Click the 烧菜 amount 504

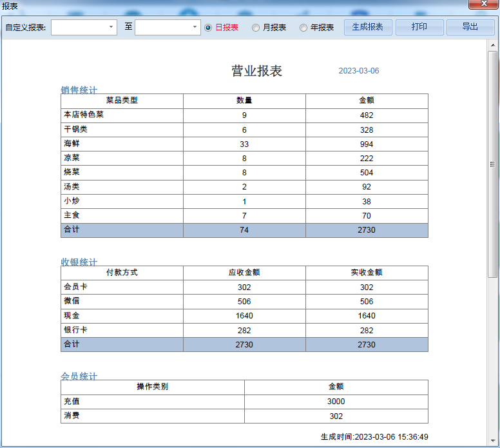pyautogui.click(x=367, y=173)
